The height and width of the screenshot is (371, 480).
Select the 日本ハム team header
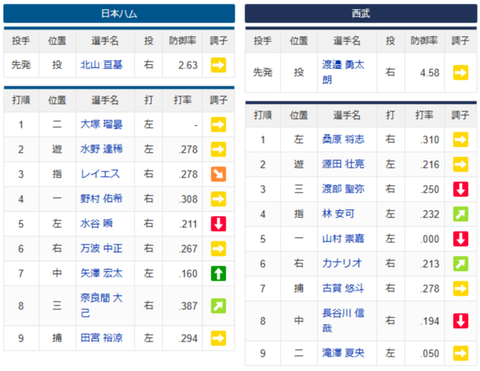119,13
